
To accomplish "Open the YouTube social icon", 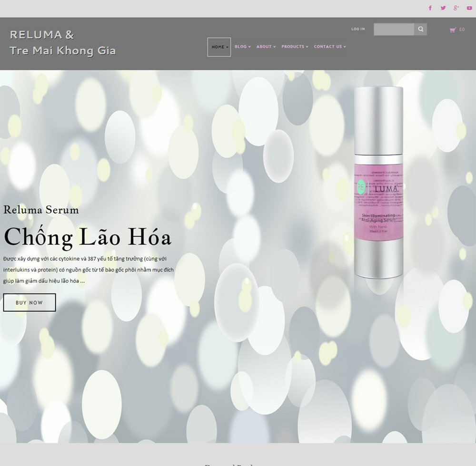I will coord(469,8).
